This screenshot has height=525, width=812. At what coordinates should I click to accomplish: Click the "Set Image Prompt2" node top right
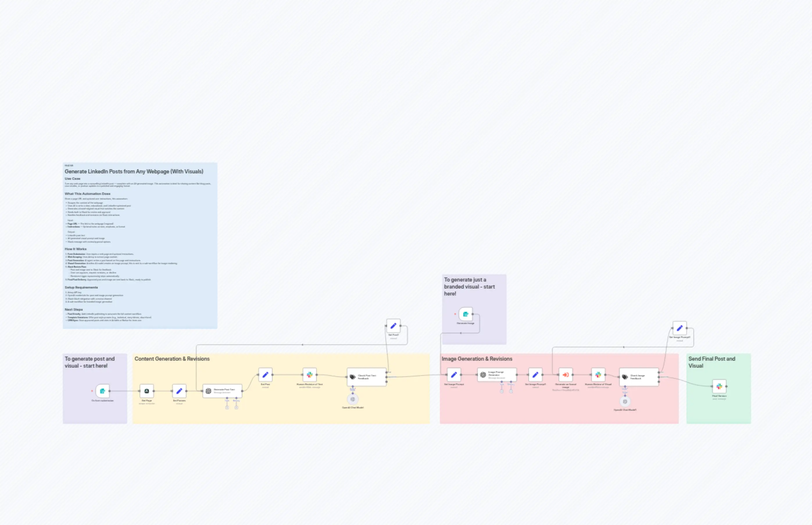(680, 328)
